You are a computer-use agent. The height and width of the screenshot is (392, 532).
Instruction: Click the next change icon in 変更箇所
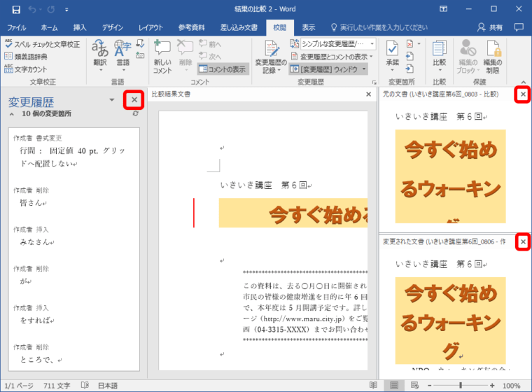click(x=410, y=69)
